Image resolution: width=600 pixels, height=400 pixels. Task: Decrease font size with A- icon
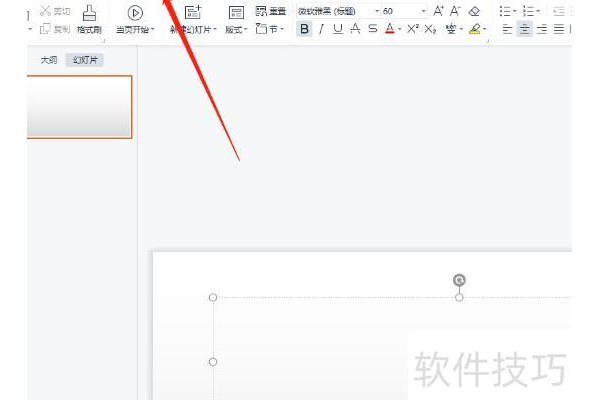click(x=455, y=11)
